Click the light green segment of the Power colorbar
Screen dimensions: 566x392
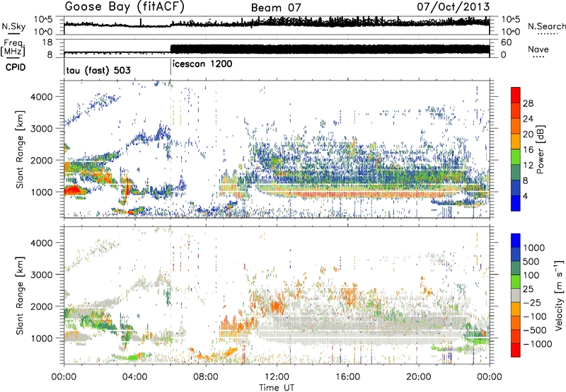[x=516, y=156]
